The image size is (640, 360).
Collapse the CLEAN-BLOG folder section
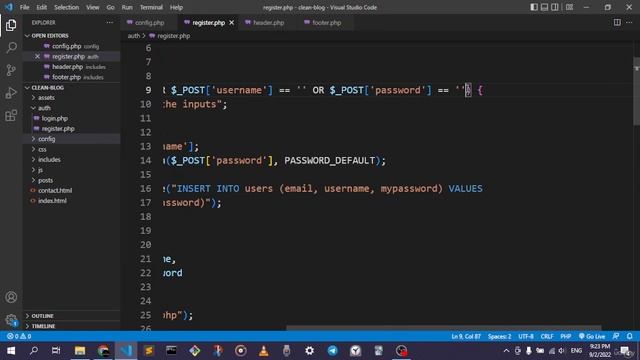pyautogui.click(x=71, y=87)
